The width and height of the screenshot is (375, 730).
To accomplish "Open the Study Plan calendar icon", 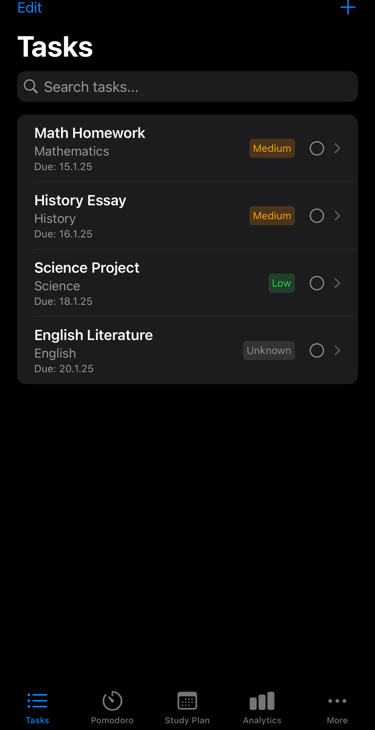I will point(187,701).
